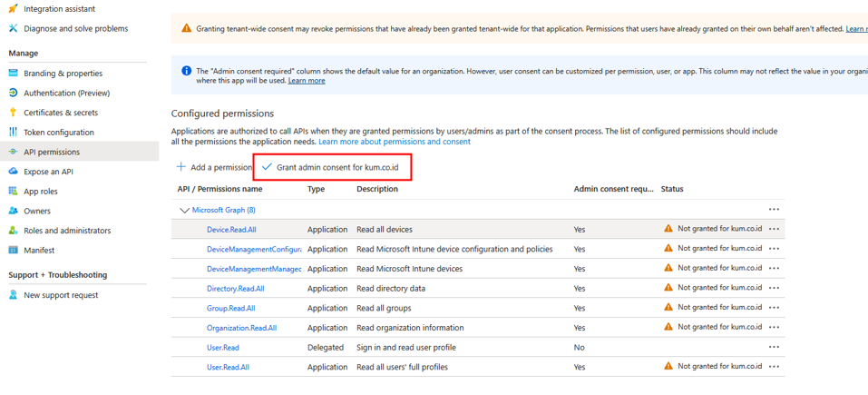Click the plus icon beside Add a permission

(x=180, y=167)
